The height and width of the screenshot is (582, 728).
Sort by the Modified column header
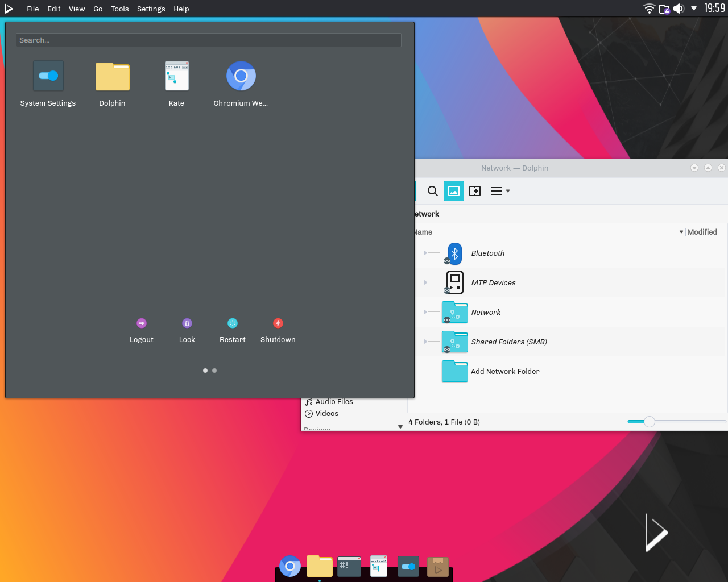(x=702, y=232)
